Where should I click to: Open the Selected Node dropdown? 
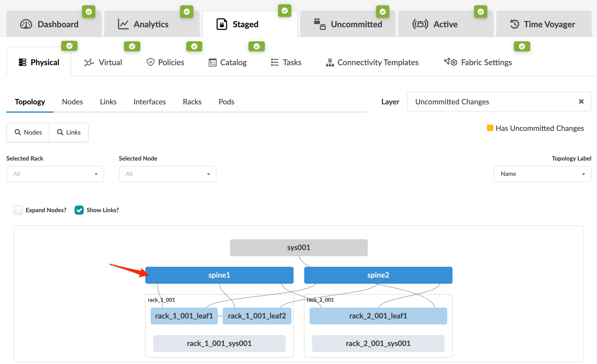[167, 174]
